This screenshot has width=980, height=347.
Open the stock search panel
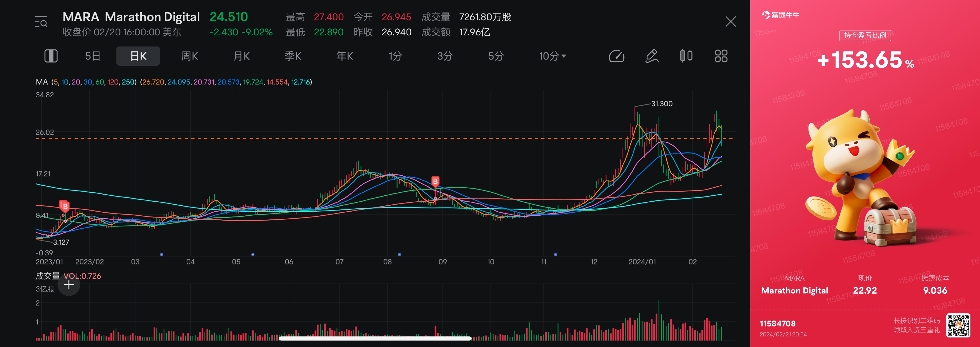tap(41, 22)
